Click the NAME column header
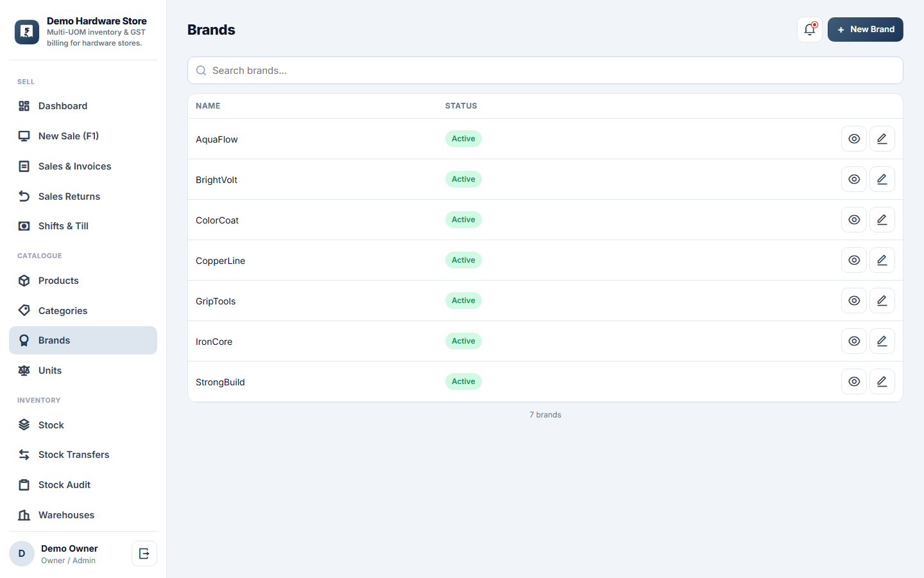This screenshot has width=924, height=578. click(x=208, y=106)
